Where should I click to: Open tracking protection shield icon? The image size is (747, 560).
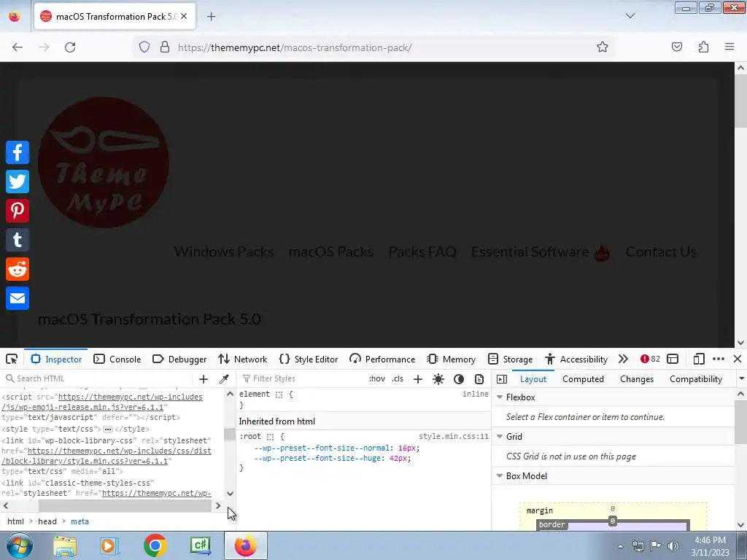click(x=144, y=47)
